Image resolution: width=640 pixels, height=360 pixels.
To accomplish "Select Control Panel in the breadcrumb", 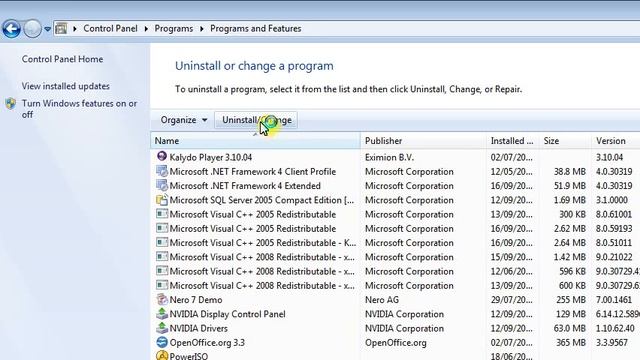I will (110, 29).
